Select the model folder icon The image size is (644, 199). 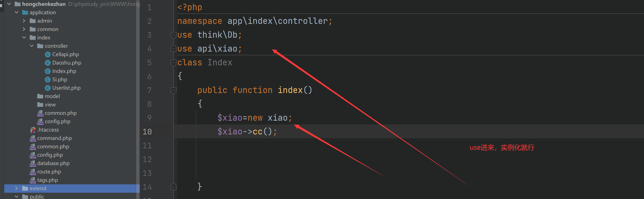pos(40,96)
